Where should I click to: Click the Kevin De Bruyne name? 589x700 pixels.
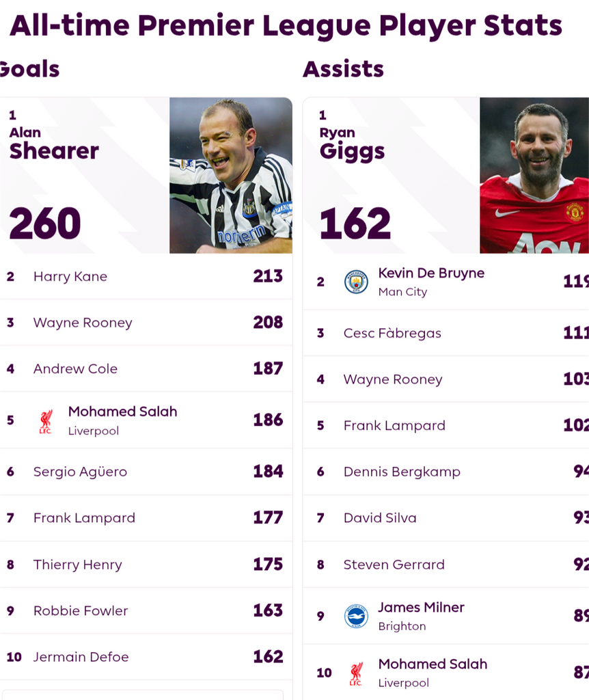(x=431, y=273)
